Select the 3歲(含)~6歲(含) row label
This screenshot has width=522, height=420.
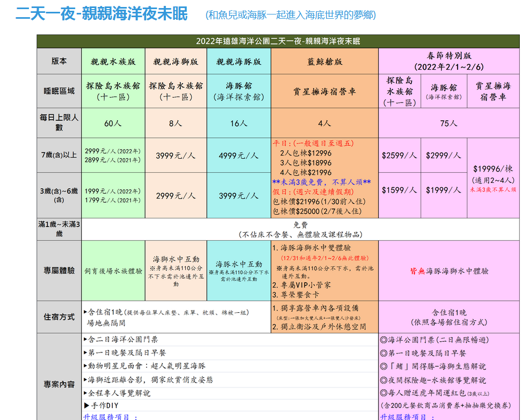pos(59,195)
